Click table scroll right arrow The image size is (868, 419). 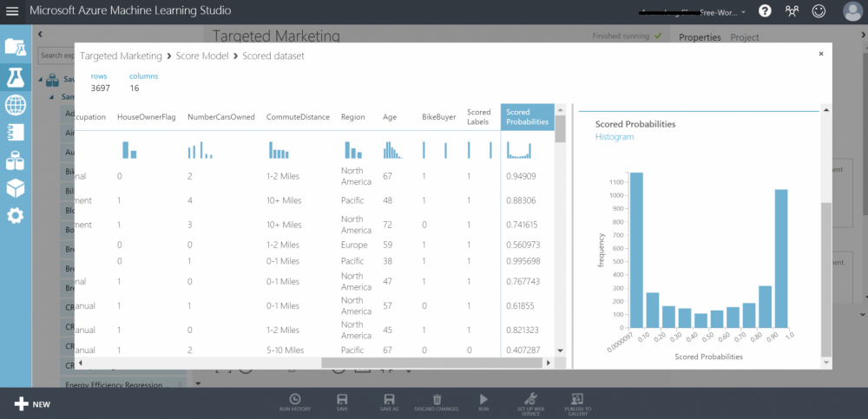pyautogui.click(x=549, y=363)
